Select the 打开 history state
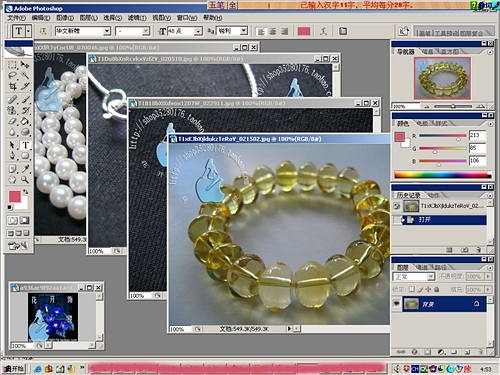Image resolution: width=500 pixels, height=375 pixels. [443, 220]
